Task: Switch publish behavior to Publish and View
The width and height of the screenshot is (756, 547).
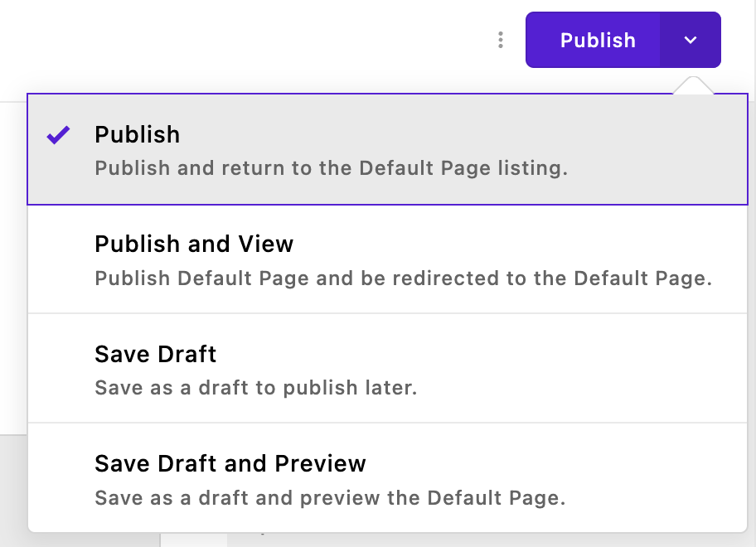Action: [x=194, y=244]
